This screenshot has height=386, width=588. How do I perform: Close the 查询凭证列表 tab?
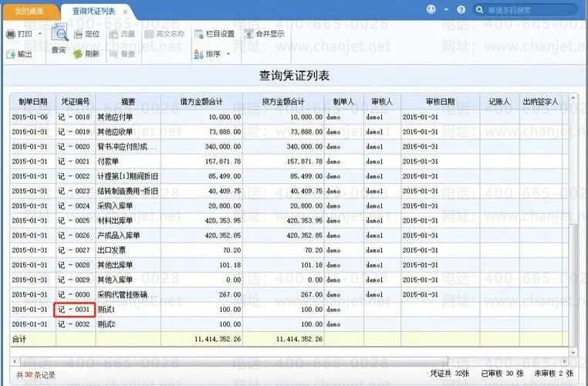click(125, 12)
